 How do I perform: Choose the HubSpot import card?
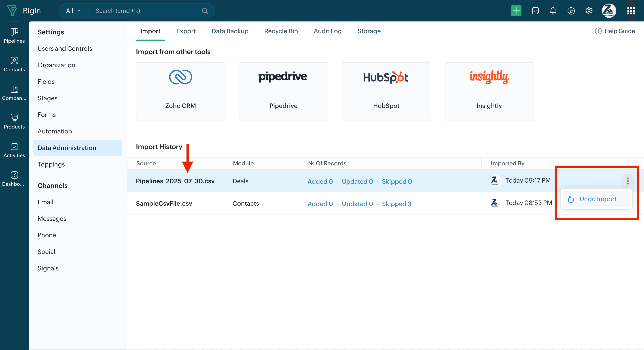(386, 91)
